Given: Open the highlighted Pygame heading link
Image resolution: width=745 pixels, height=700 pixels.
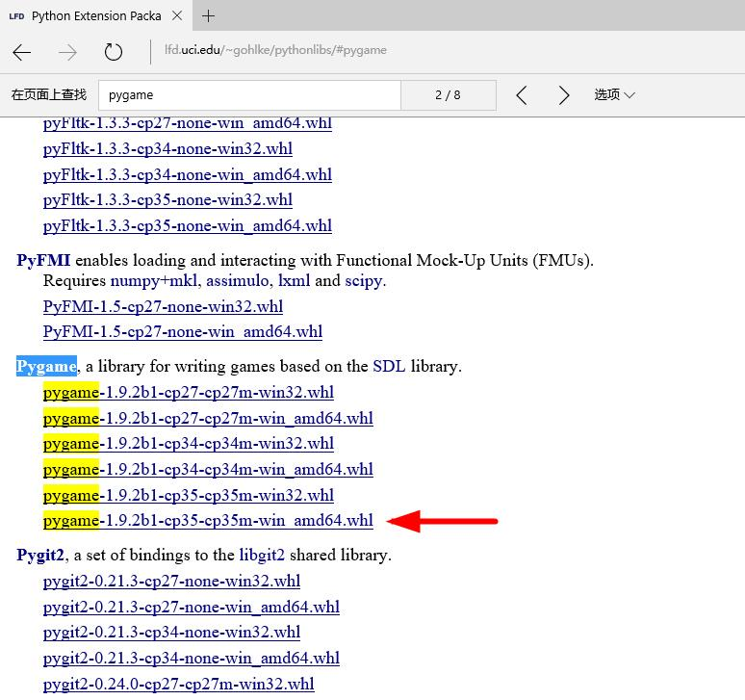Looking at the screenshot, I should [x=46, y=367].
